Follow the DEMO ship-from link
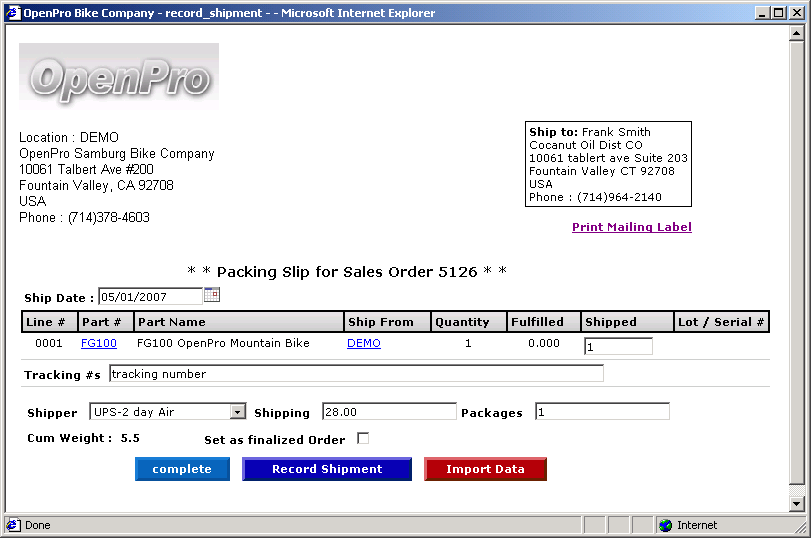 pyautogui.click(x=364, y=343)
